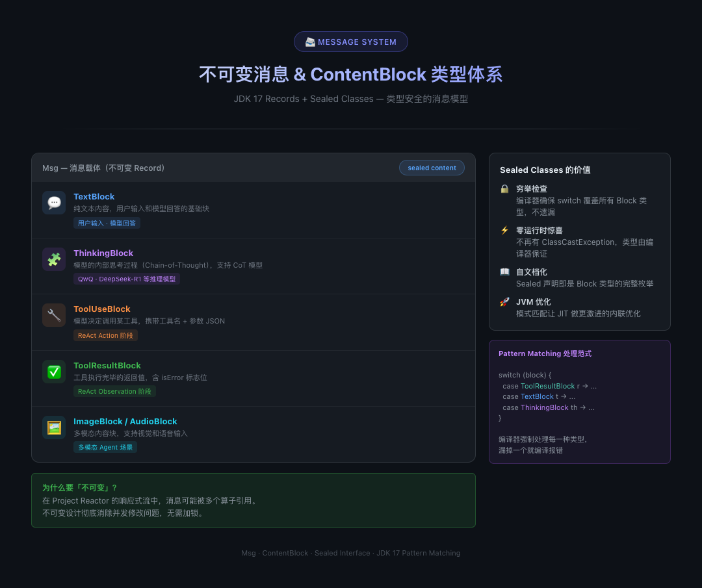702x588 pixels.
Task: Click the main title 不可变消息 & ContentBlock 类型体系
Action: coord(351,74)
